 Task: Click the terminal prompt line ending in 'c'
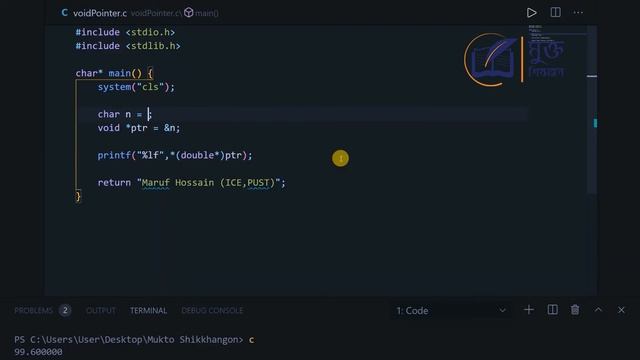point(134,340)
